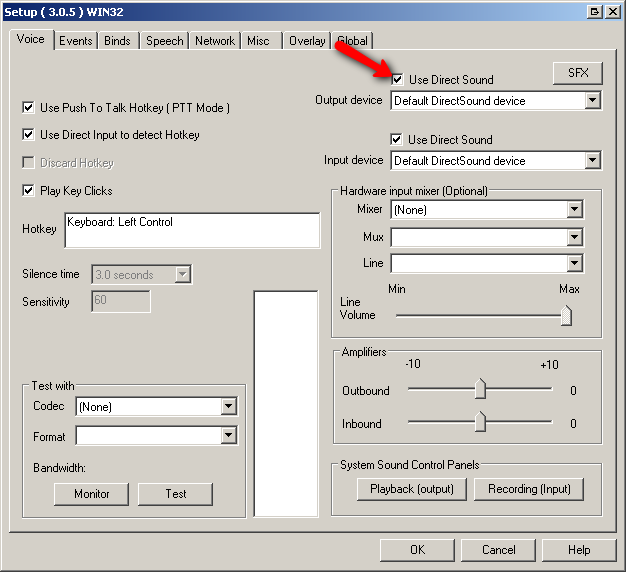Open the Mux dropdown list
Screen dimensions: 626x572
coord(574,238)
